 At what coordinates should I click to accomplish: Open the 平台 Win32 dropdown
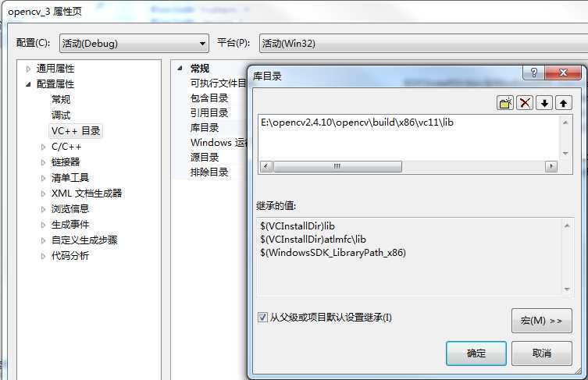click(x=423, y=43)
